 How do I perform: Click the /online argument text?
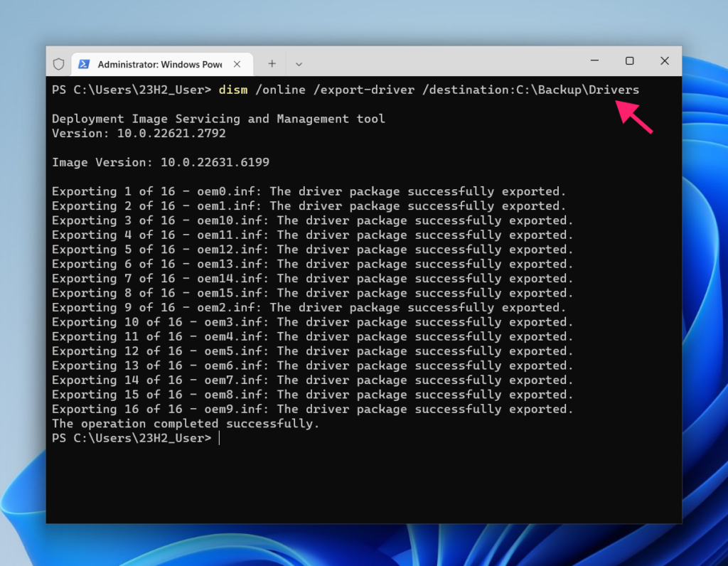point(280,90)
